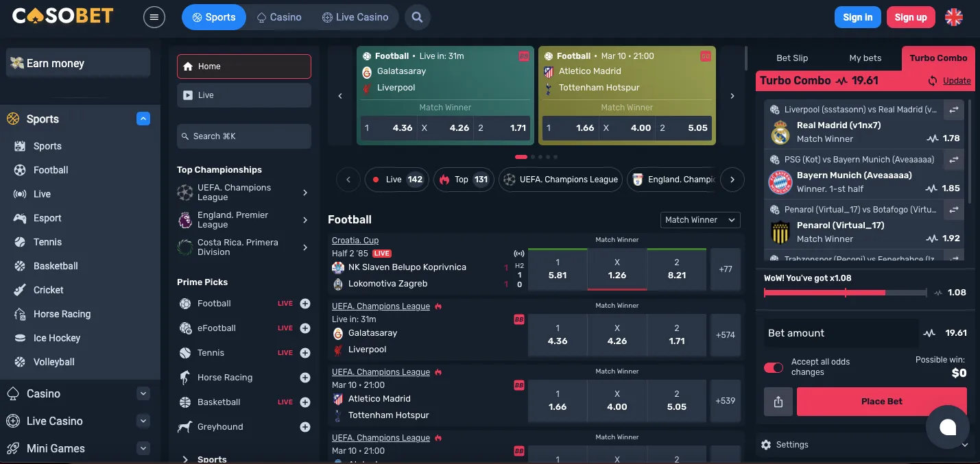Select Atletico Madrid 1.66 odds in match list
Screen dimensions: 980x464
click(558, 401)
